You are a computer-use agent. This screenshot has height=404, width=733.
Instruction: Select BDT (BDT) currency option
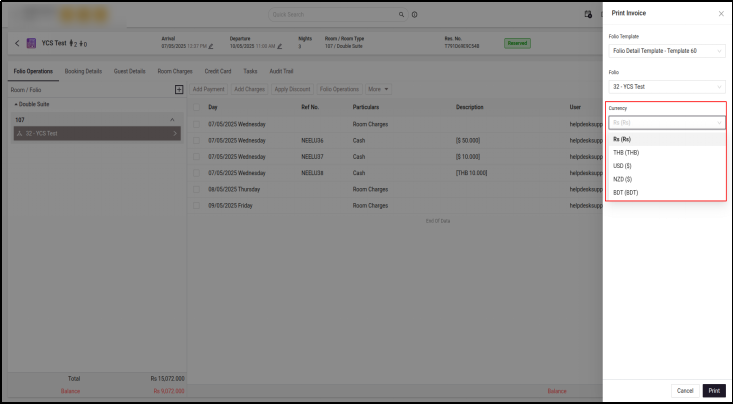point(667,193)
